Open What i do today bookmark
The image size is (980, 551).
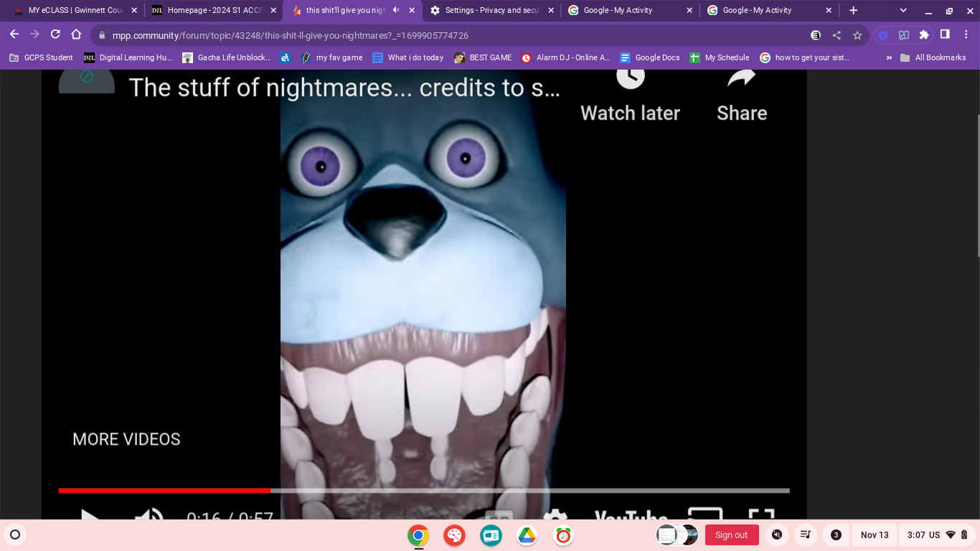[407, 57]
